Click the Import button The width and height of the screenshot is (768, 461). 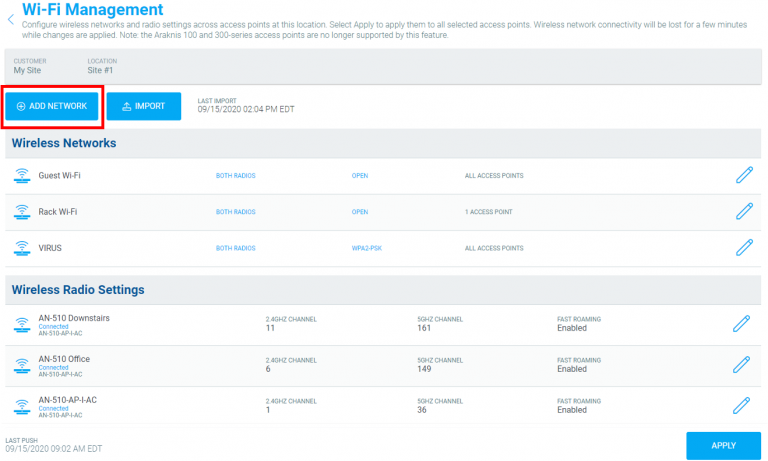[144, 106]
